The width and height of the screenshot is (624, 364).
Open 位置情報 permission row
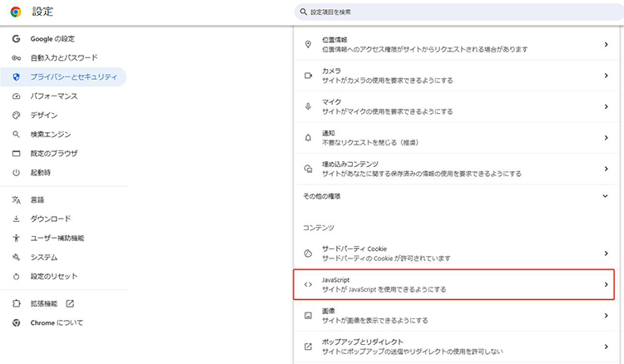coord(457,45)
